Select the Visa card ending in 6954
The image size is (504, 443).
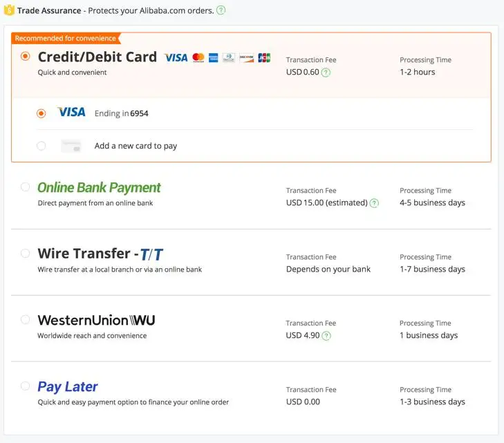tap(41, 113)
